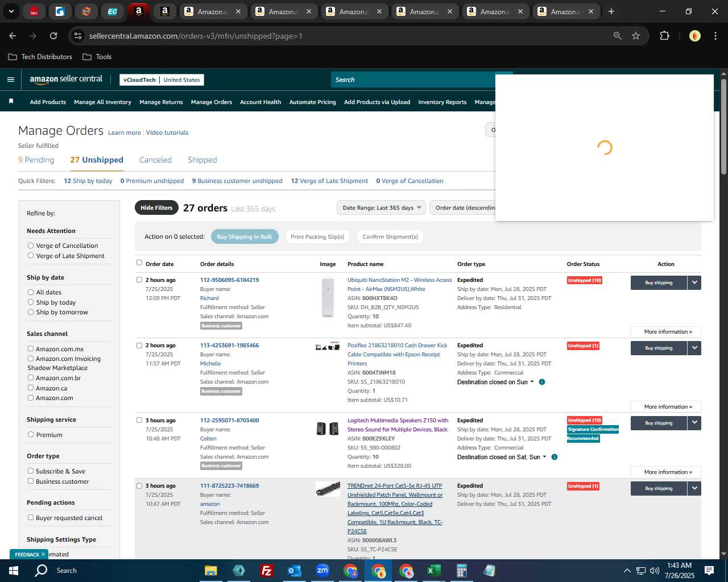This screenshot has width=728, height=582.
Task: Open the Windows Start menu
Action: pyautogui.click(x=14, y=571)
